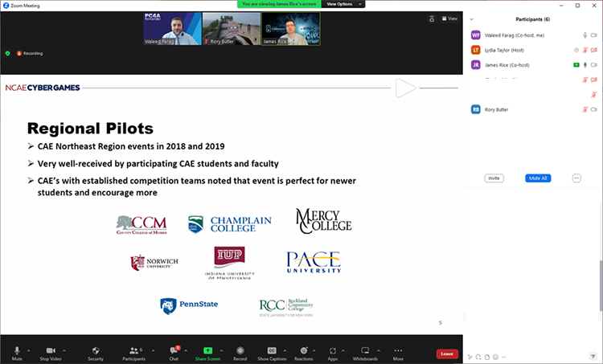
Task: Toggle Rory Butler's muted microphone icon
Action: 585,109
